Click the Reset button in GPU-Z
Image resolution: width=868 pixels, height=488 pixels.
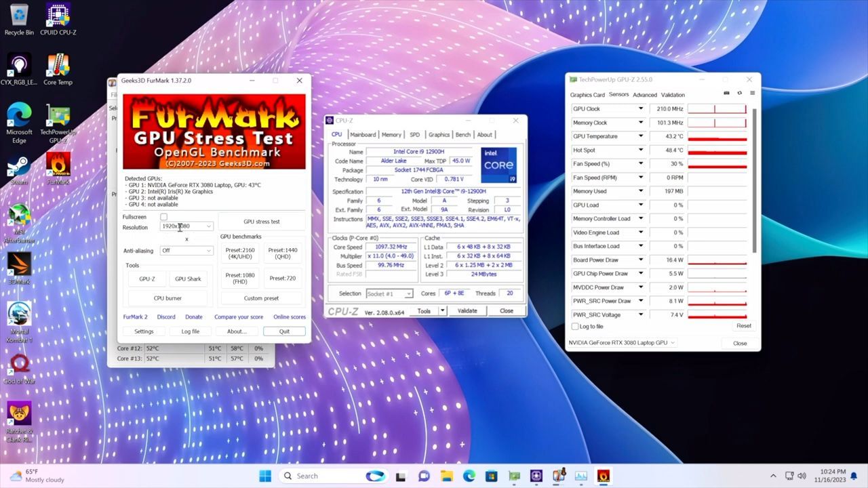(x=744, y=326)
